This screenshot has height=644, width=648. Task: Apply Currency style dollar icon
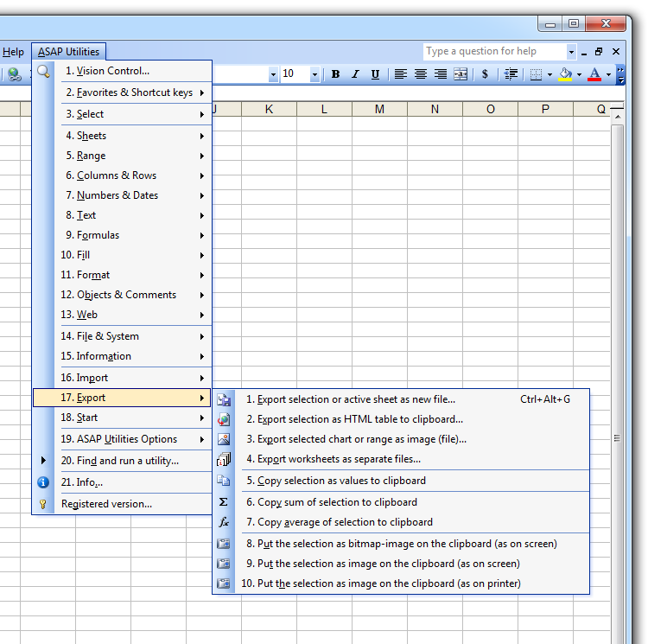point(486,74)
